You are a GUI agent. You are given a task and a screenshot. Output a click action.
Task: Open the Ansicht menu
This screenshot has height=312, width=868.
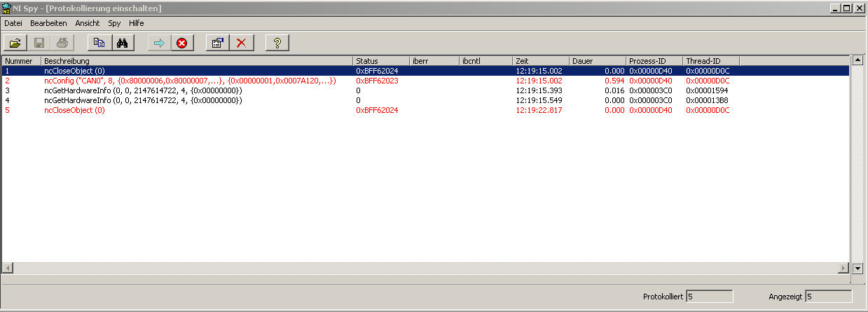click(x=88, y=23)
